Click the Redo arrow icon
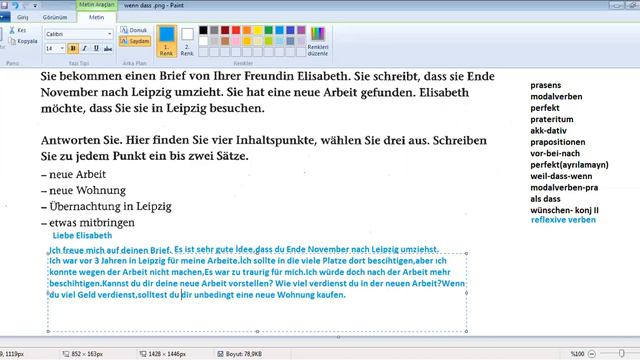This screenshot has width=640, height=360. point(26,5)
